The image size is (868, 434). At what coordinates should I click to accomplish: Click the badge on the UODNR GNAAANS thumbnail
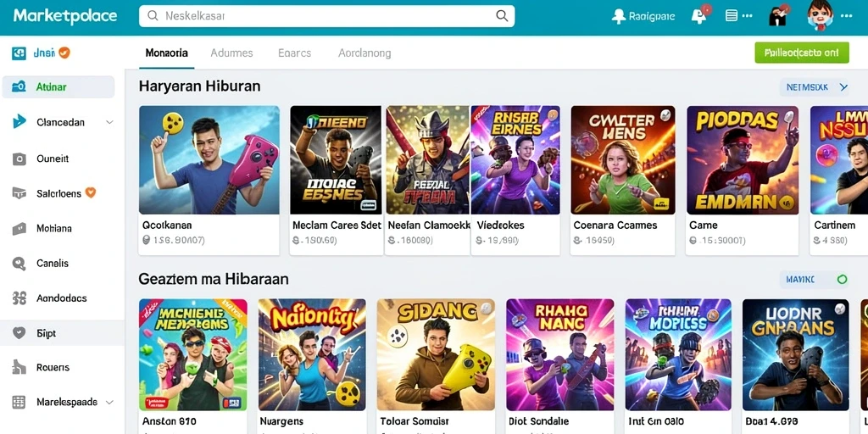pos(840,309)
